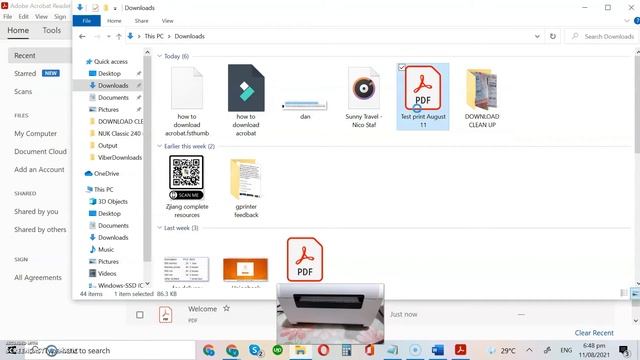This screenshot has width=640, height=360.
Task: Star the Welcome PDF in Acrobat
Action: [226, 309]
